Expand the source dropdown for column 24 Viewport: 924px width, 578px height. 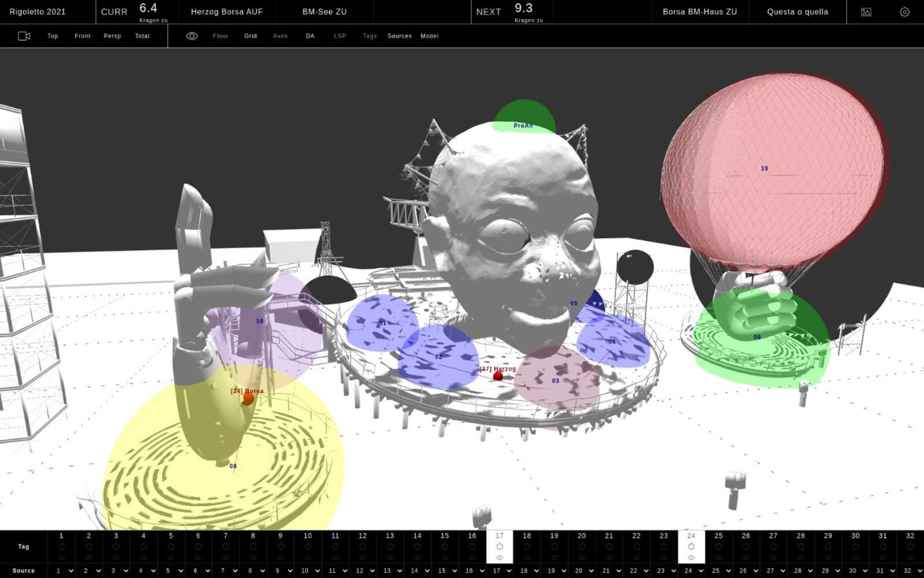tap(694, 570)
